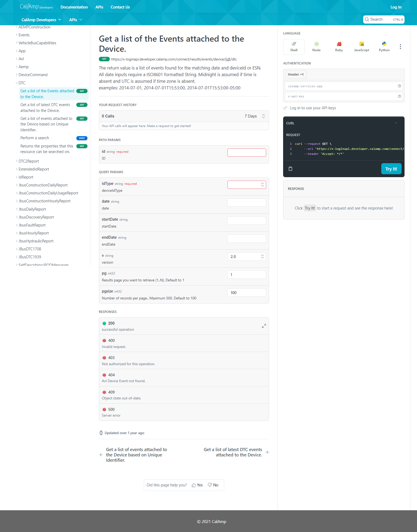
Task: Select the Header +1 authentication tab
Action: click(x=296, y=75)
